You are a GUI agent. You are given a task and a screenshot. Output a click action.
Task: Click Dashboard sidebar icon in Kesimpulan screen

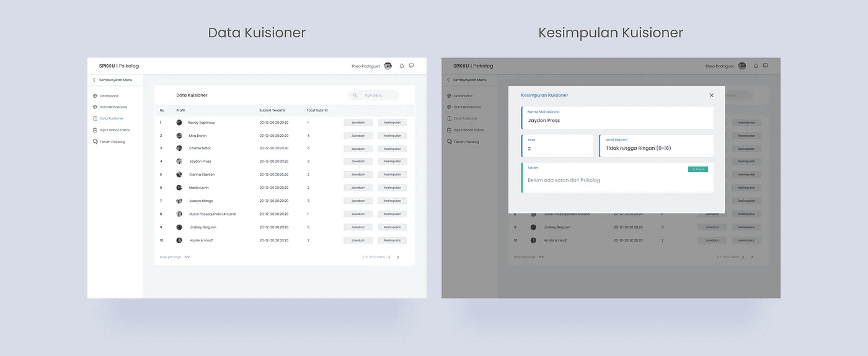coord(449,96)
